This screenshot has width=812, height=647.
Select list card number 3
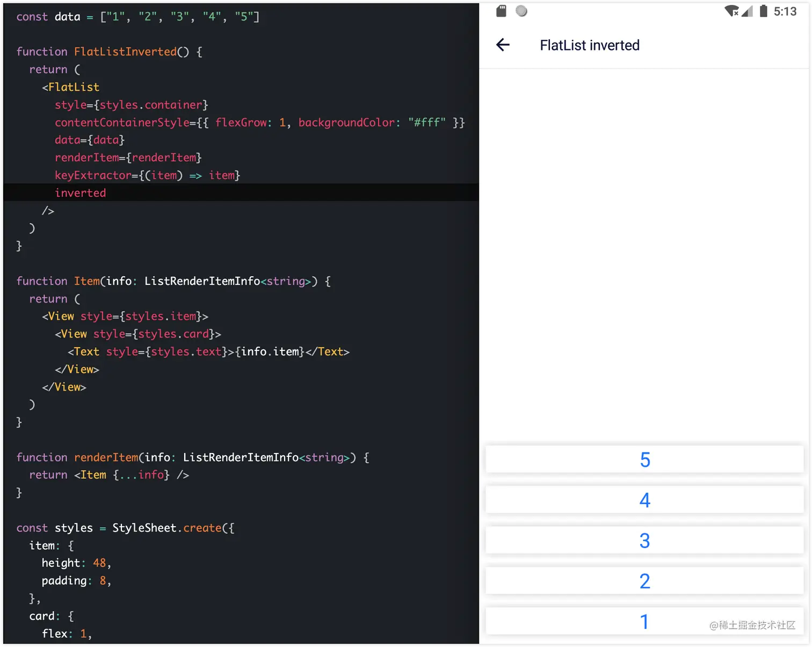(644, 540)
